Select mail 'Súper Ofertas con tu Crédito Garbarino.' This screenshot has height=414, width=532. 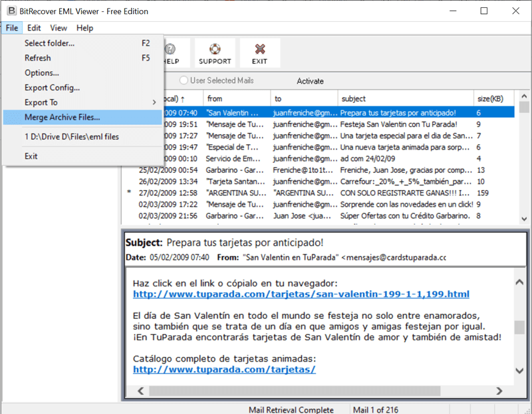pyautogui.click(x=319, y=216)
